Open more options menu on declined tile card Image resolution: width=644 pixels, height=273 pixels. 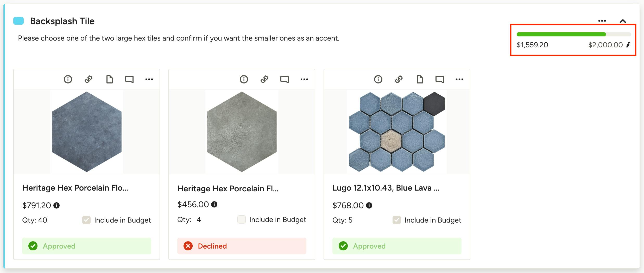pos(304,79)
